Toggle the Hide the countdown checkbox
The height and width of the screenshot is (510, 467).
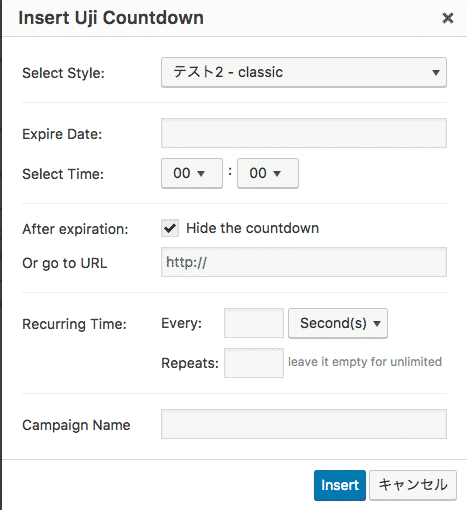pos(170,228)
